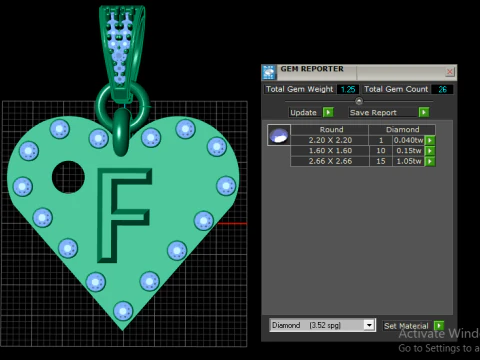Click the green arrow in the 2.66 X 2.66 row
Viewport: 480px width, 360px height.
pyautogui.click(x=430, y=162)
